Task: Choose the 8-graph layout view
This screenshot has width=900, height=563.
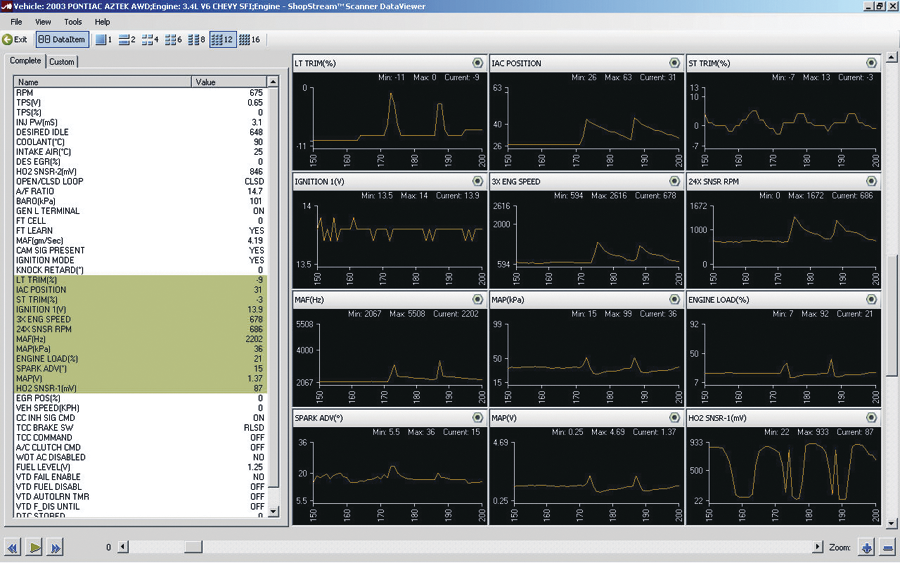Action: 196,40
